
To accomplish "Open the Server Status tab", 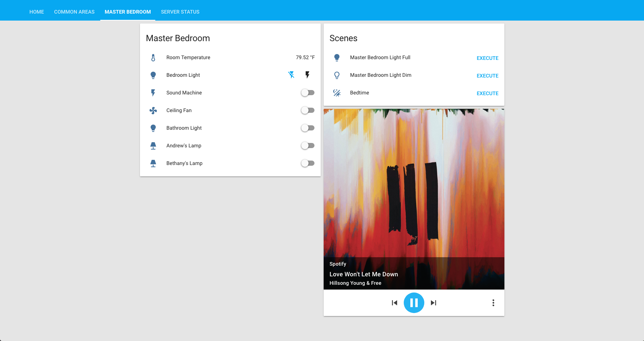I will [x=180, y=12].
